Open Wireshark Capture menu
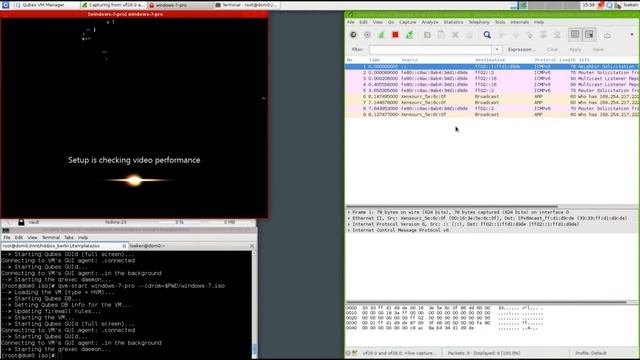640x360 pixels. 407,22
